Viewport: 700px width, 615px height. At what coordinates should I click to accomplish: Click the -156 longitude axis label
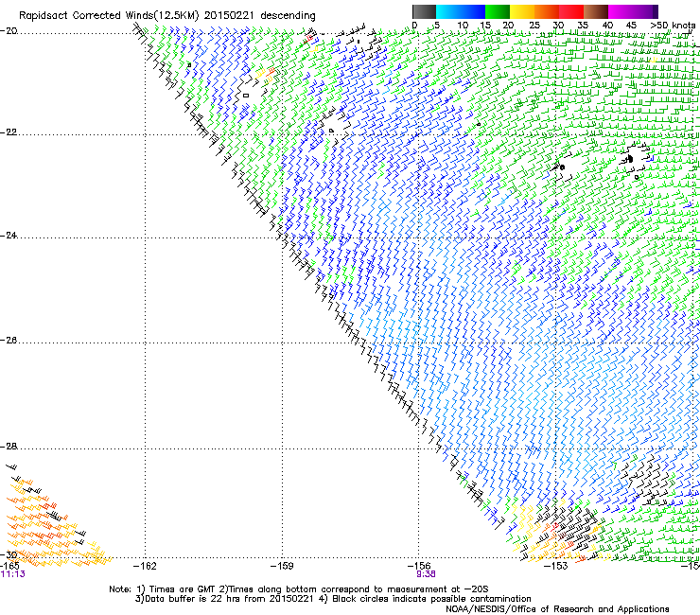point(419,566)
